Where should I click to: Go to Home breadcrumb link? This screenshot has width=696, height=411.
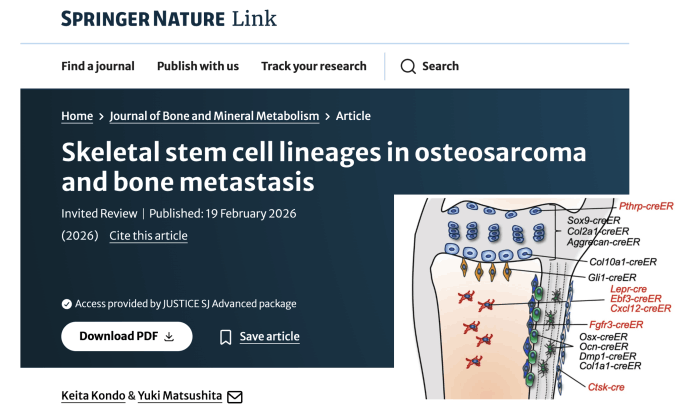[x=77, y=116]
